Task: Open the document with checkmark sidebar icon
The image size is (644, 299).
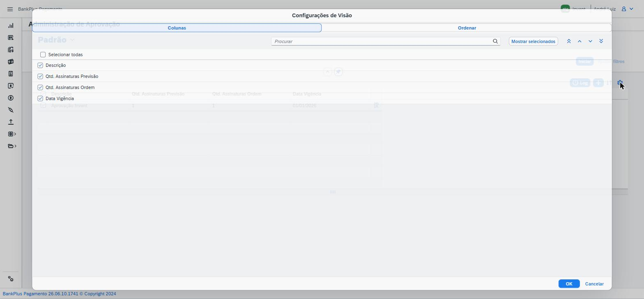Action: click(11, 86)
